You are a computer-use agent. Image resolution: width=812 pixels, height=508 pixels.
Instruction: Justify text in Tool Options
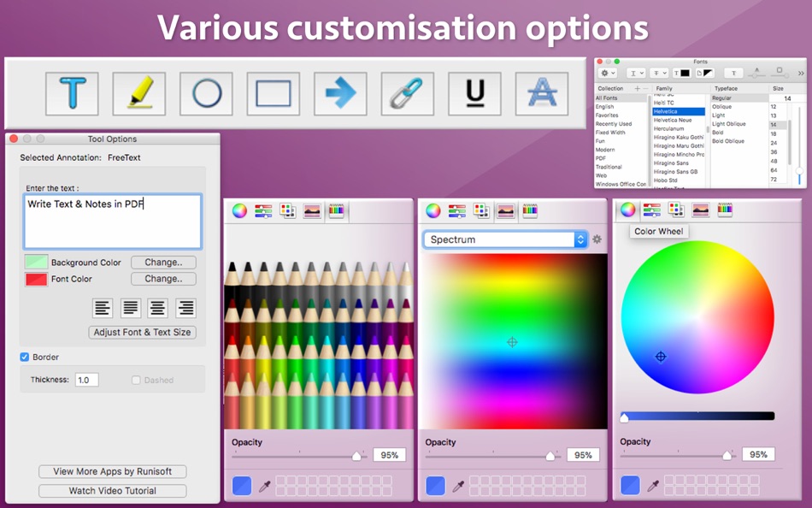(131, 308)
